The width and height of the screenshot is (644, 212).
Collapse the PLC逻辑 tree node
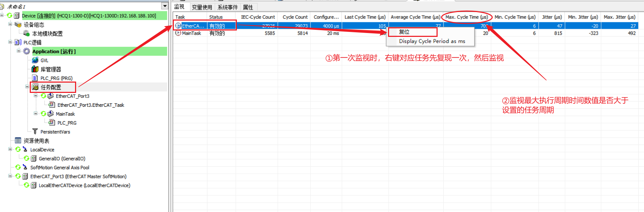tap(10, 42)
